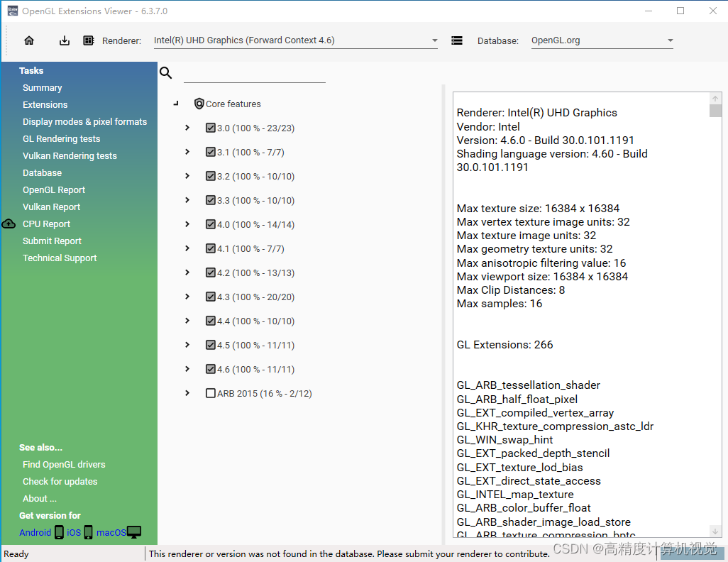This screenshot has height=562, width=728.
Task: Click the Android version link
Action: (x=35, y=532)
